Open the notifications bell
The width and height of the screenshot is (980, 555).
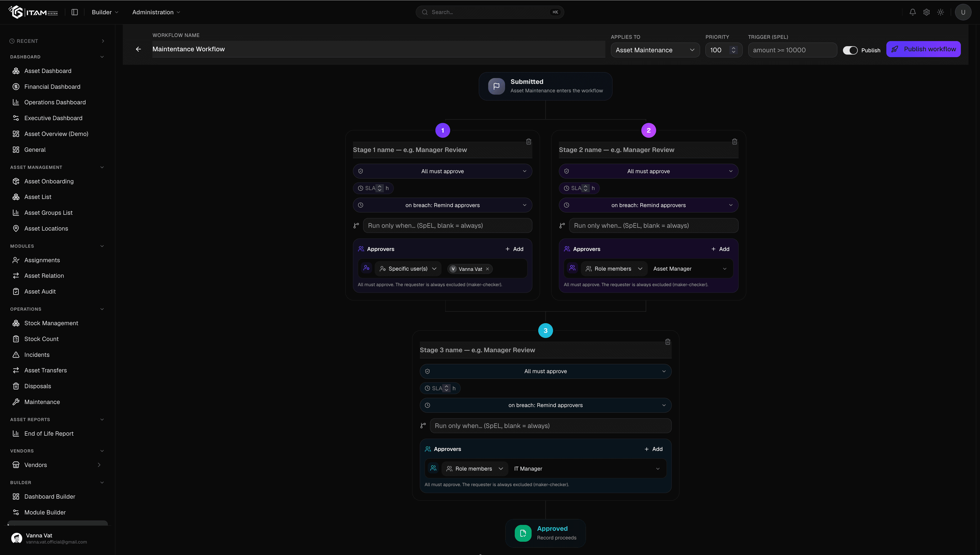pyautogui.click(x=913, y=12)
